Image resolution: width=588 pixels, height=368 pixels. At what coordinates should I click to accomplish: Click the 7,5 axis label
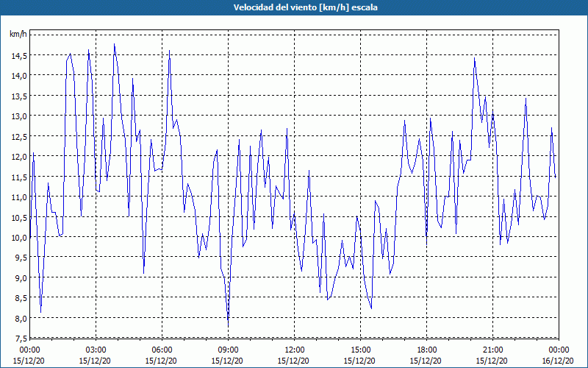tap(21, 339)
